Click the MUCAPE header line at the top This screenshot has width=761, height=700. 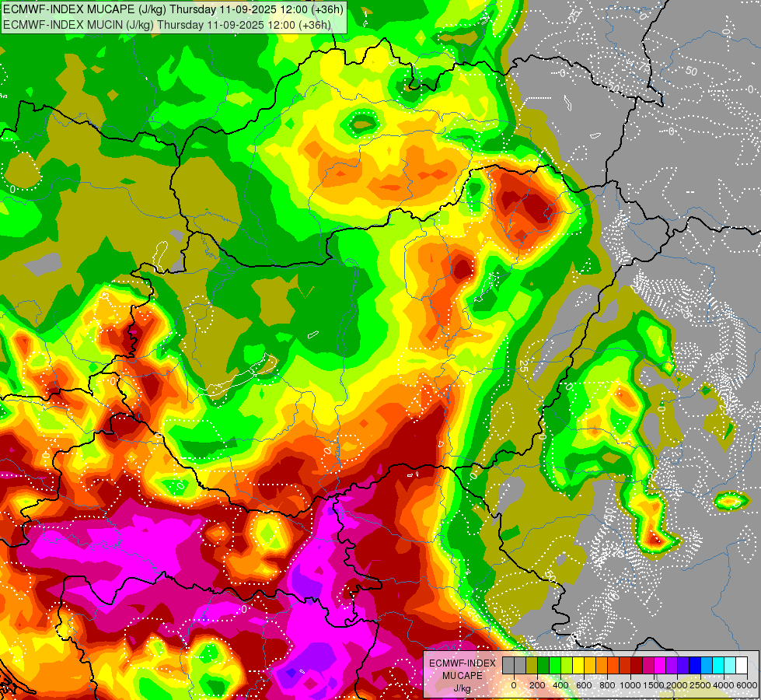pos(173,9)
